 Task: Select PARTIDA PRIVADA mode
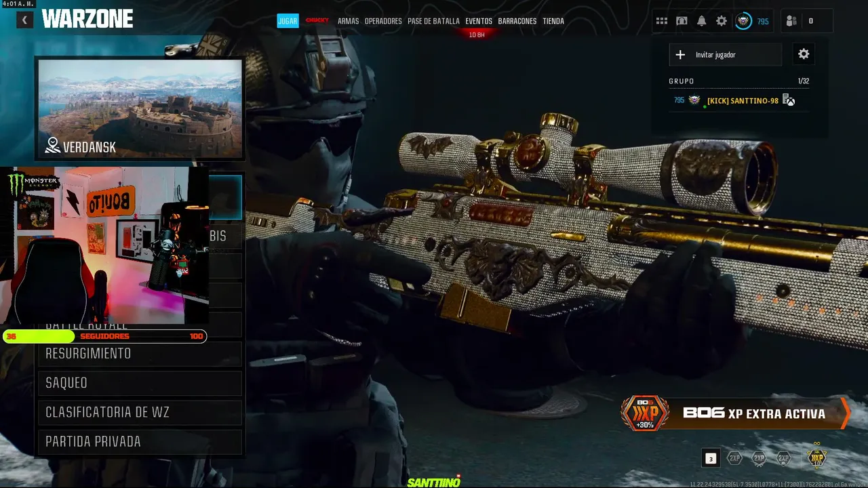140,442
